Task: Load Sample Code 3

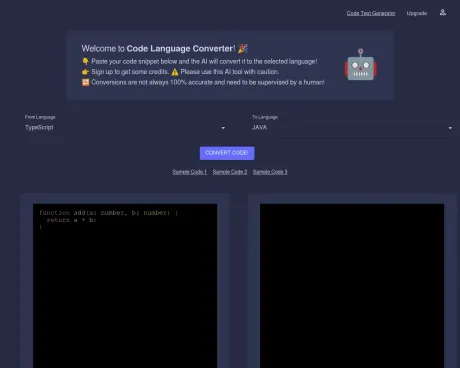Action: [270, 172]
